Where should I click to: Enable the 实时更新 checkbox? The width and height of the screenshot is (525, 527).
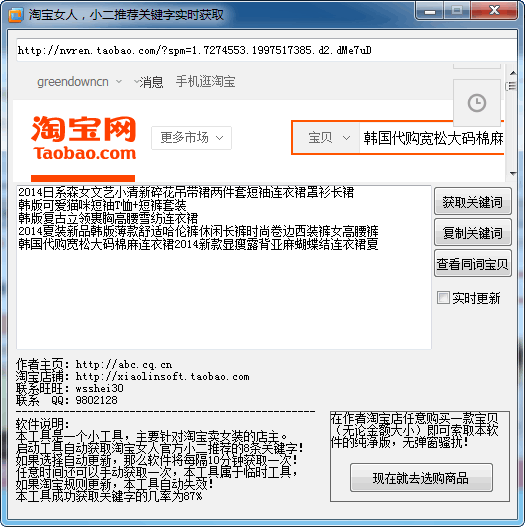tap(443, 297)
